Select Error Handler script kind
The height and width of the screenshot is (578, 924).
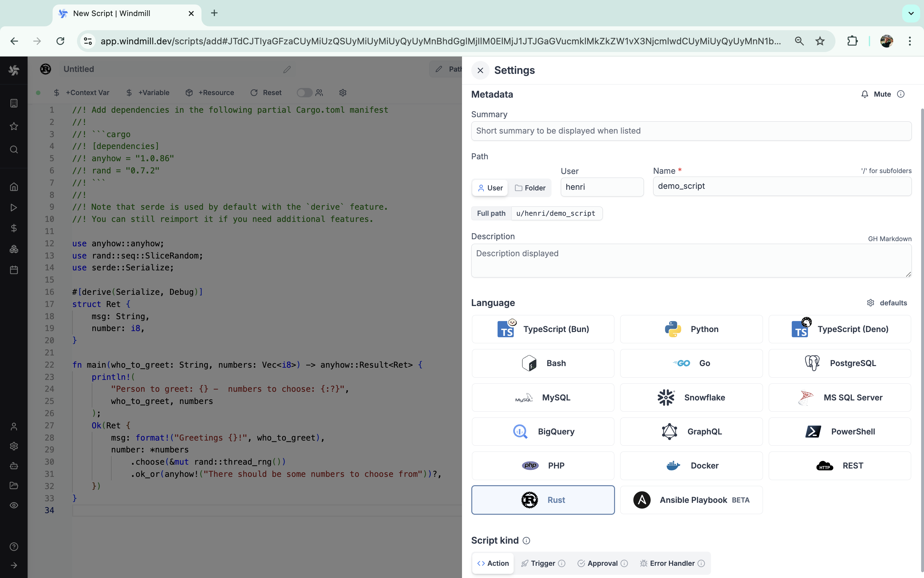point(672,563)
